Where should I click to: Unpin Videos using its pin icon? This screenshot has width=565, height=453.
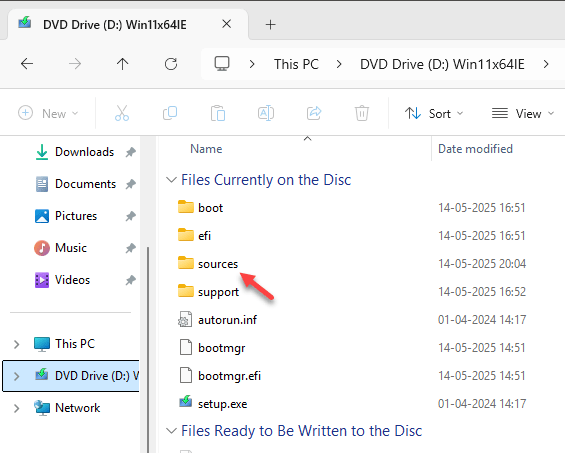(x=130, y=280)
